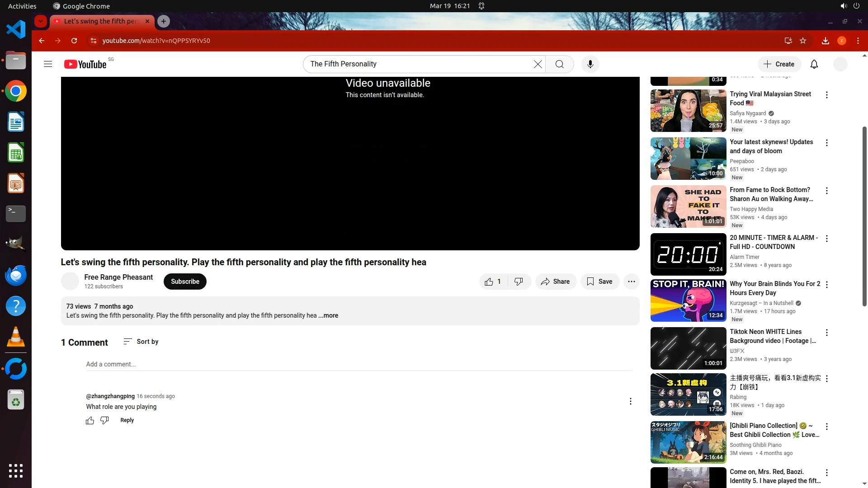
Task: Click the page vertical scrollbar
Action: pyautogui.click(x=864, y=217)
